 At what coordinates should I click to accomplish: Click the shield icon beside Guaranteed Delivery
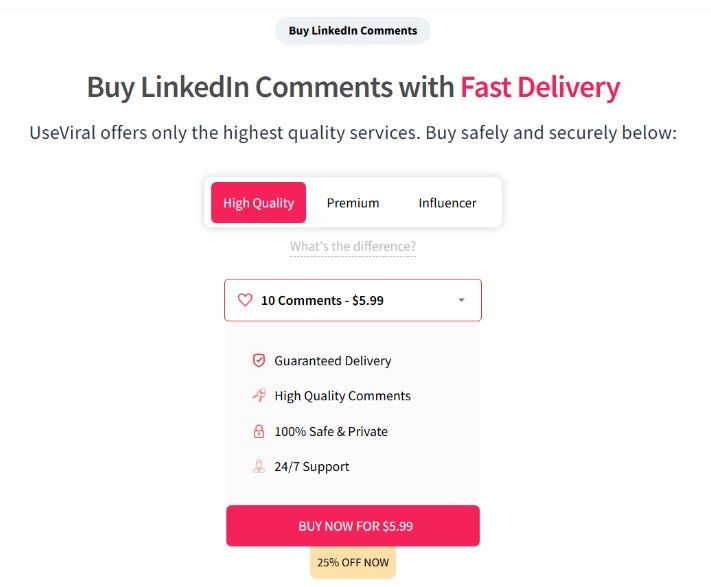(x=259, y=361)
